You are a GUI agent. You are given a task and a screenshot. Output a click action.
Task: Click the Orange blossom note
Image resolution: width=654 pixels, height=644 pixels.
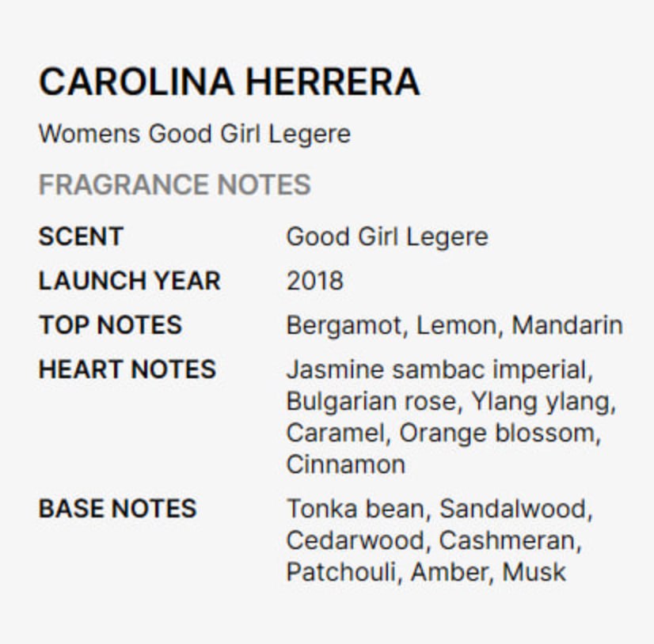click(x=500, y=433)
